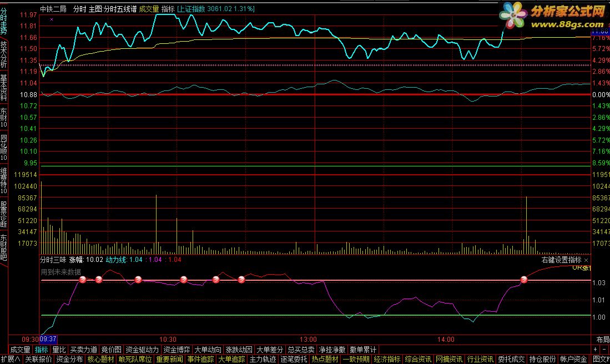Image resolution: width=610 pixels, height=364 pixels.
Task: Click the 动力线: 1.04 readout
Action: (x=124, y=260)
